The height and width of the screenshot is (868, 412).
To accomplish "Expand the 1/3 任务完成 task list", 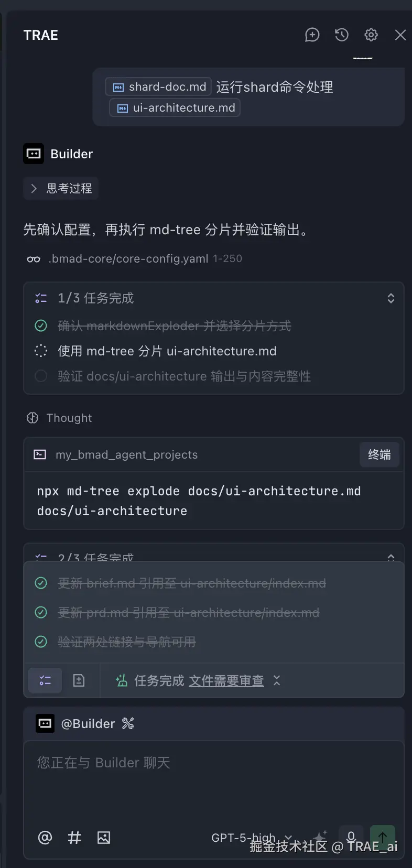I will point(391,298).
